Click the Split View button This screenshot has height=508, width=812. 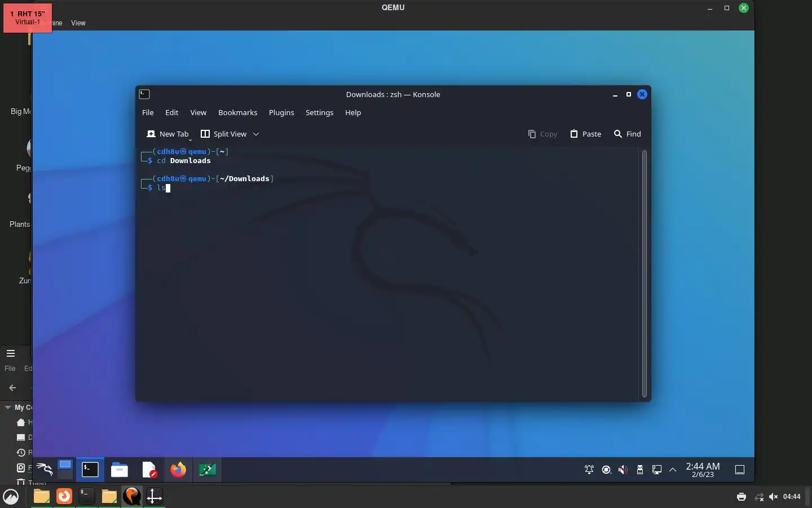pyautogui.click(x=224, y=134)
